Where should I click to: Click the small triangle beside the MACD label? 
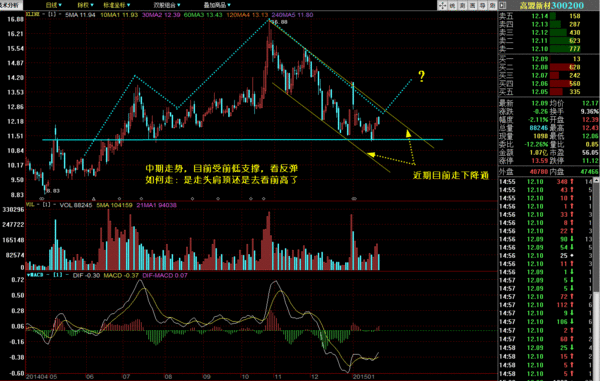click(28, 275)
